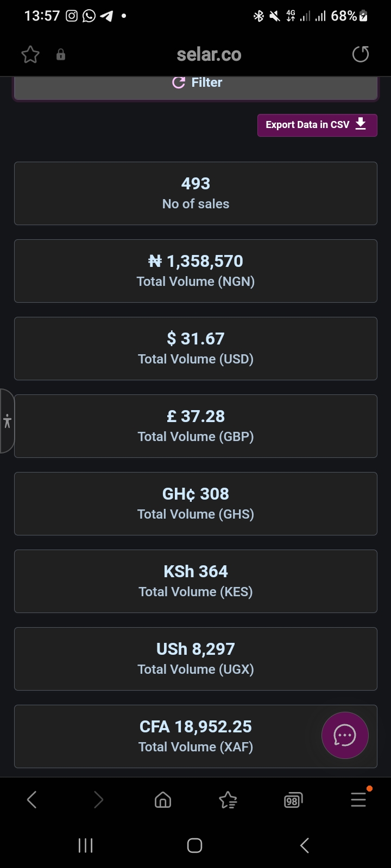Open Android recent apps button
This screenshot has width=391, height=868.
[86, 845]
